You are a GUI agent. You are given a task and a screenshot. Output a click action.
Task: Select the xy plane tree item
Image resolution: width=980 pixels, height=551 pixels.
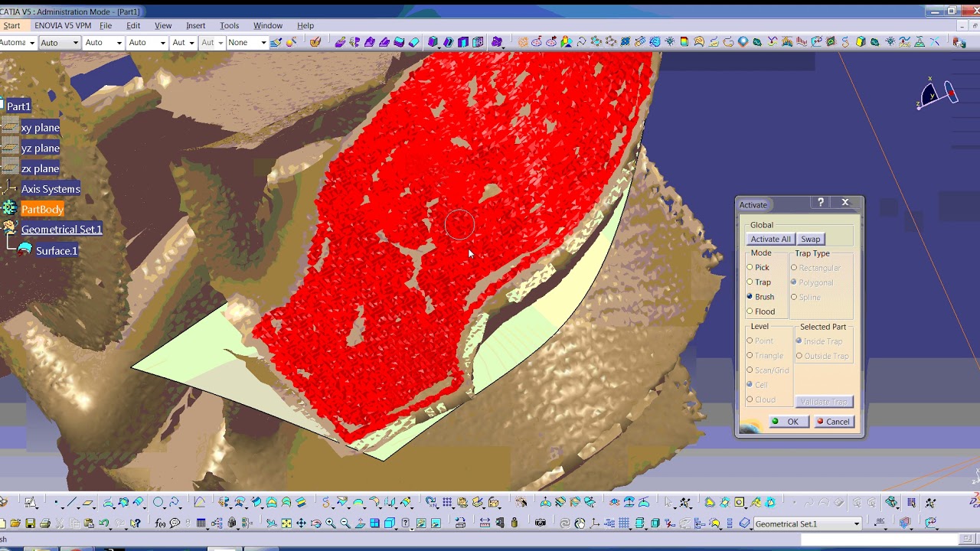pos(41,128)
